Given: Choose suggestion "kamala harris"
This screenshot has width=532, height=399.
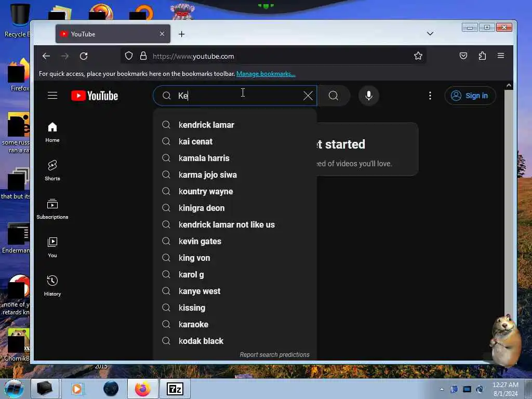Looking at the screenshot, I should pos(235,158).
